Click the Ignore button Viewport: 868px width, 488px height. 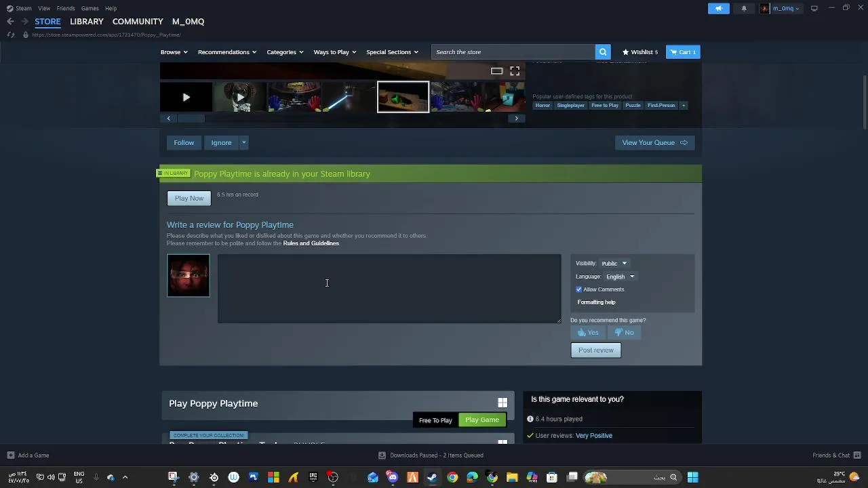[x=221, y=142]
